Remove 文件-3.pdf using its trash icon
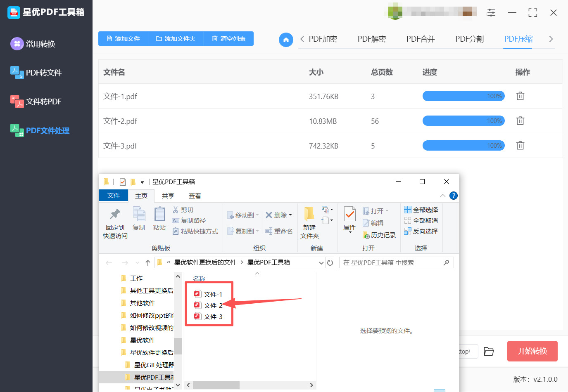Screen dimensions: 568x392 tap(520, 146)
